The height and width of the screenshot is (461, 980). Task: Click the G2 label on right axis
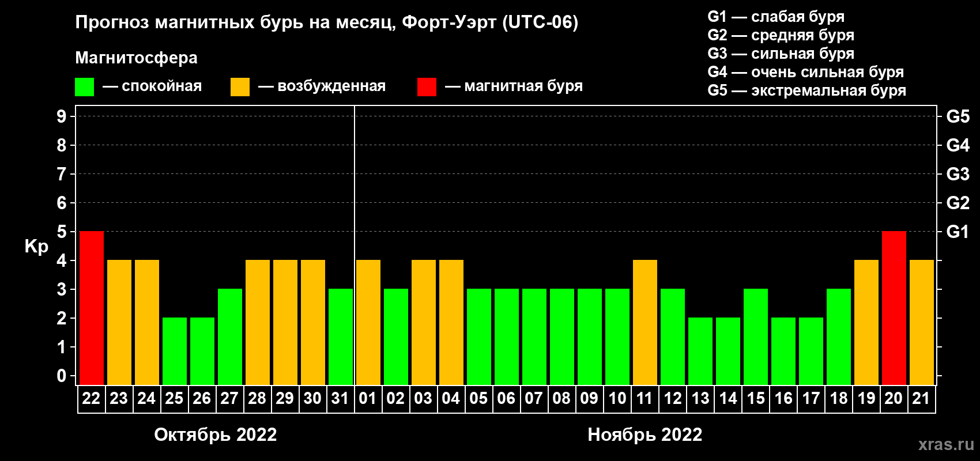[958, 203]
